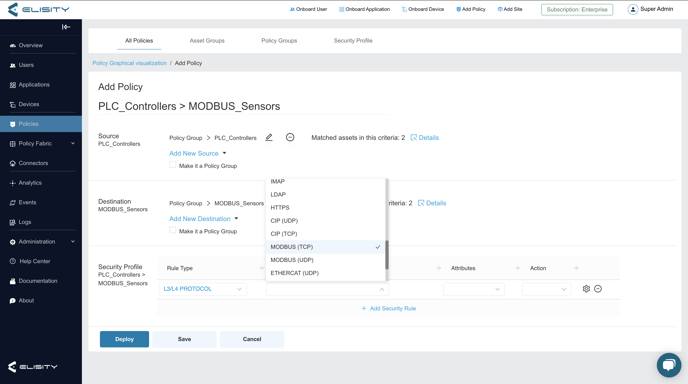Open source matched assets Details
The height and width of the screenshot is (384, 688).
[424, 137]
